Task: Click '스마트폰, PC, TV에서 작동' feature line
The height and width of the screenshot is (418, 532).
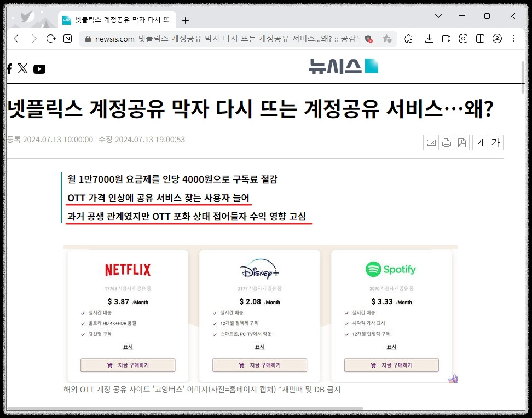Action: pyautogui.click(x=246, y=334)
